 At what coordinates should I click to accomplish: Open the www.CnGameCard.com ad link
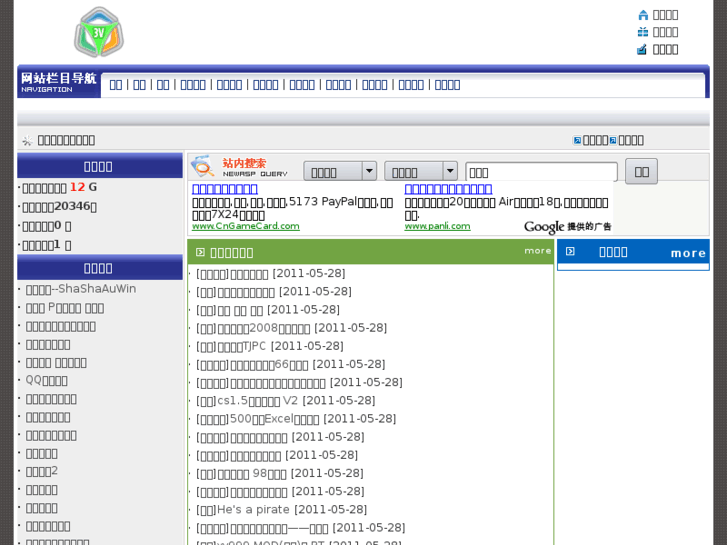coord(245,226)
